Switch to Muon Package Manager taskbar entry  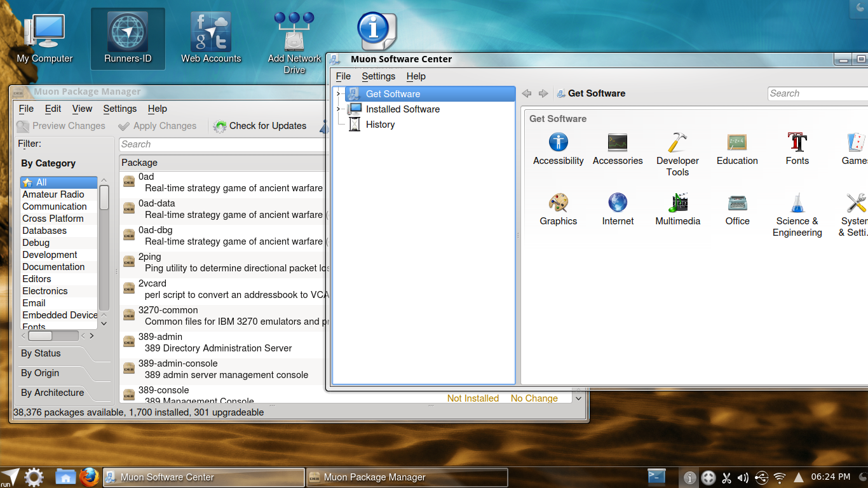(407, 477)
